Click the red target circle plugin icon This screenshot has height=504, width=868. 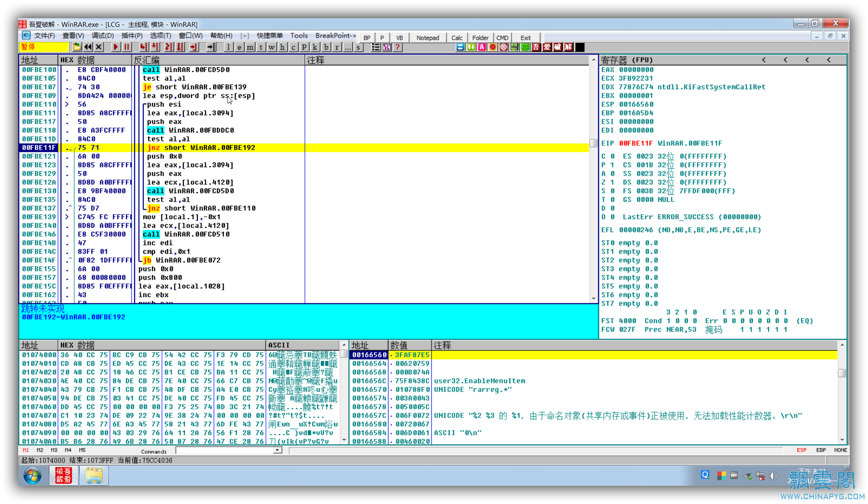[x=503, y=47]
